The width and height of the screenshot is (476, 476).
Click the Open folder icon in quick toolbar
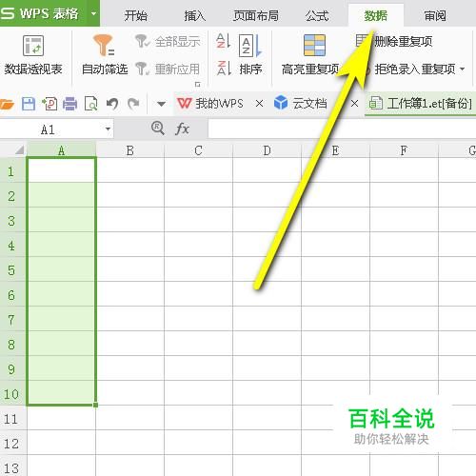(x=7, y=104)
